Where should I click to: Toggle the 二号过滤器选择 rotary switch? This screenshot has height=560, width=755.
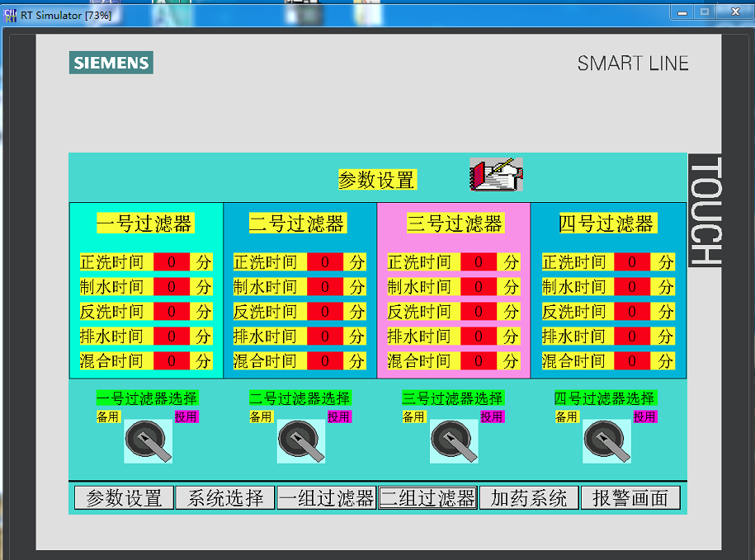pyautogui.click(x=301, y=441)
